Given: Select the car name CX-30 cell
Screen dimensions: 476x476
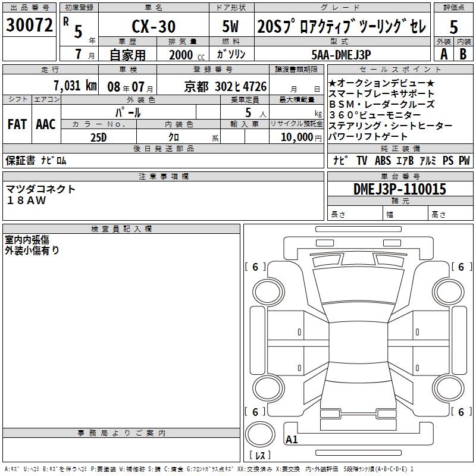Looking at the screenshot, I should 154,26.
